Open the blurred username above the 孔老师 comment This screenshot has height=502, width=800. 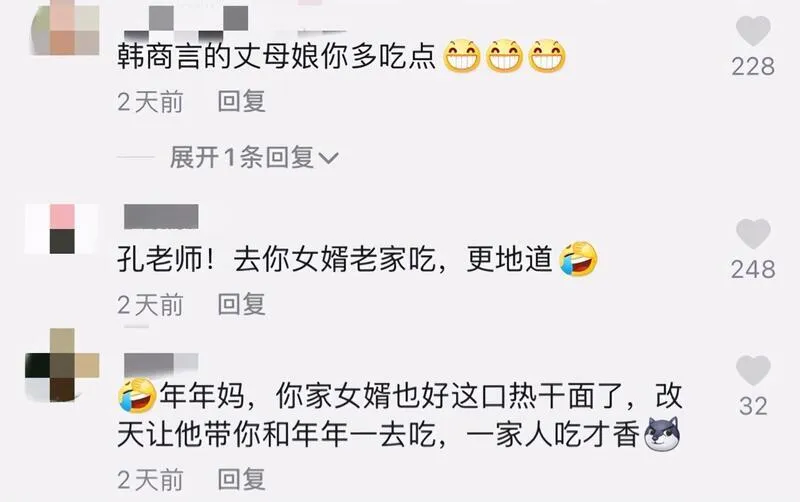[x=161, y=216]
